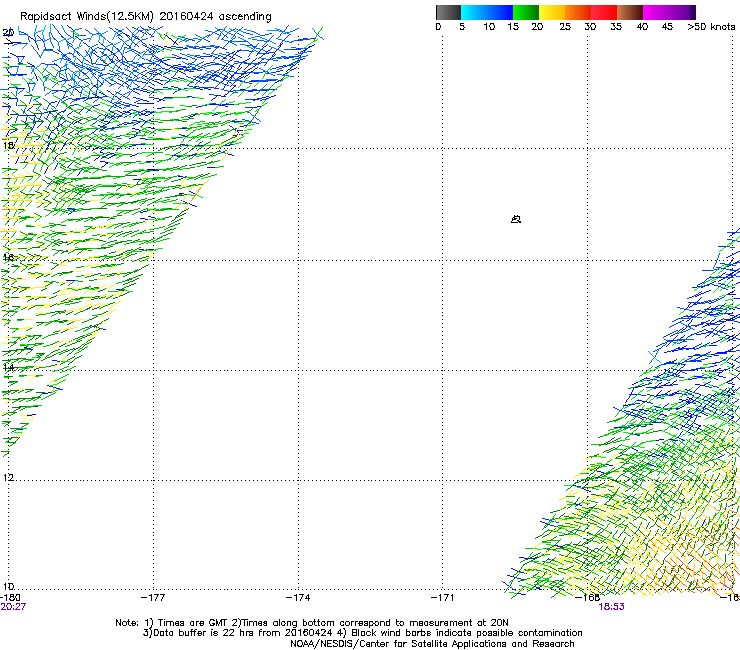The width and height of the screenshot is (740, 650).
Task: Click the purple '20:27' time label
Action: 13,607
